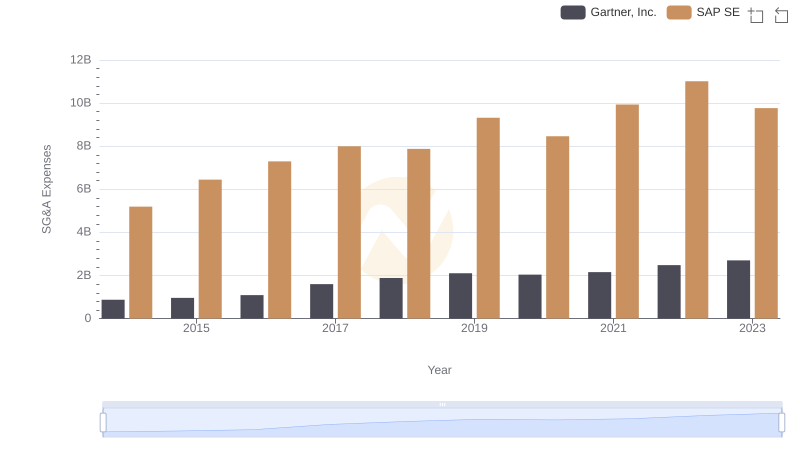Toggle the SAP SE legend series
This screenshot has height=461, width=800.
(704, 12)
